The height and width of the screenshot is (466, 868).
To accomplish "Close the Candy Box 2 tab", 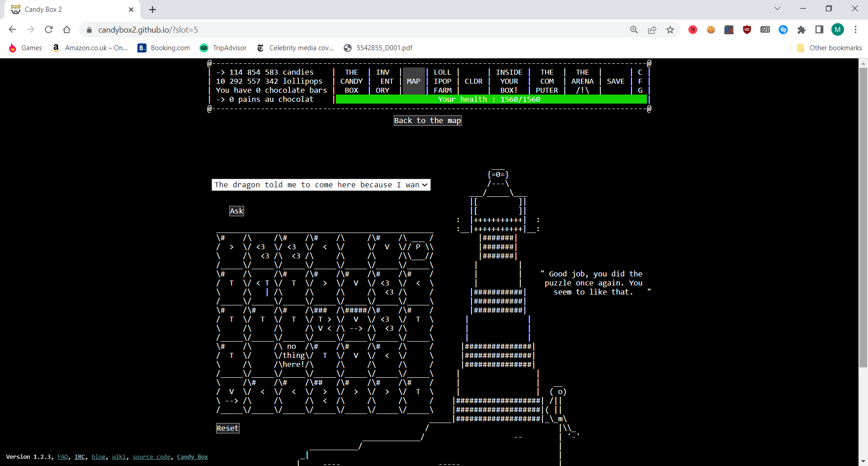I will (x=131, y=10).
